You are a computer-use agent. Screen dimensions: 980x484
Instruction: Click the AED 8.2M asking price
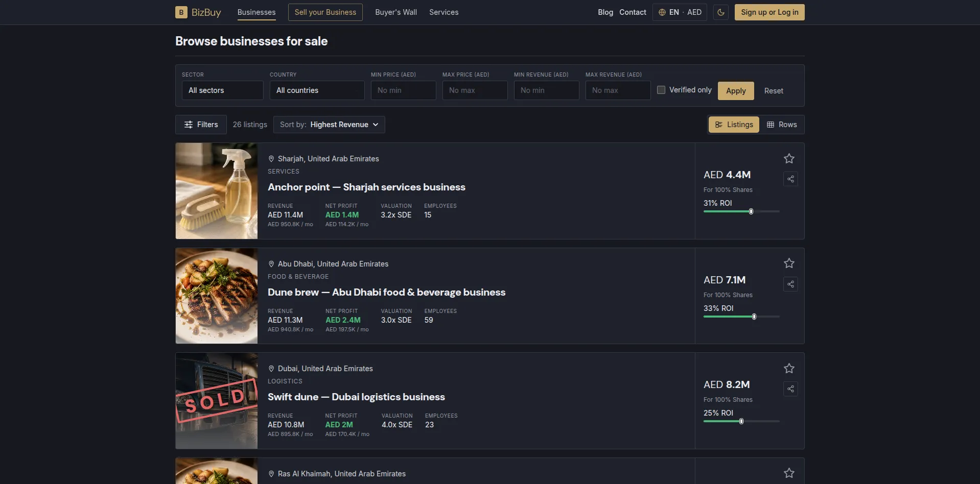click(727, 384)
